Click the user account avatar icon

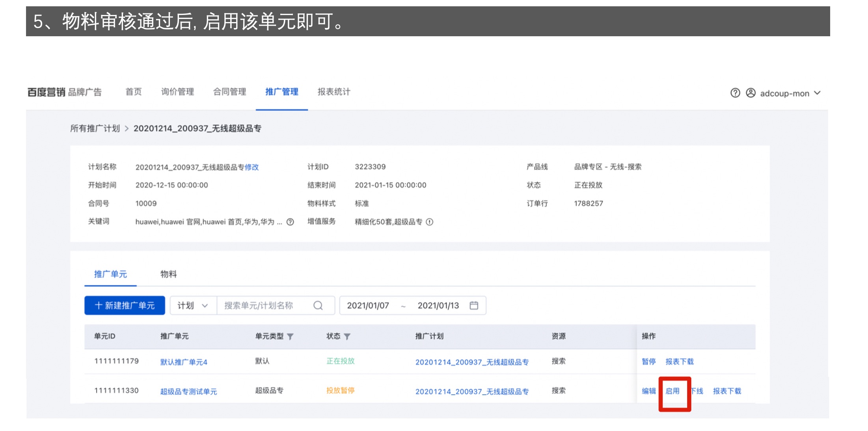[751, 93]
